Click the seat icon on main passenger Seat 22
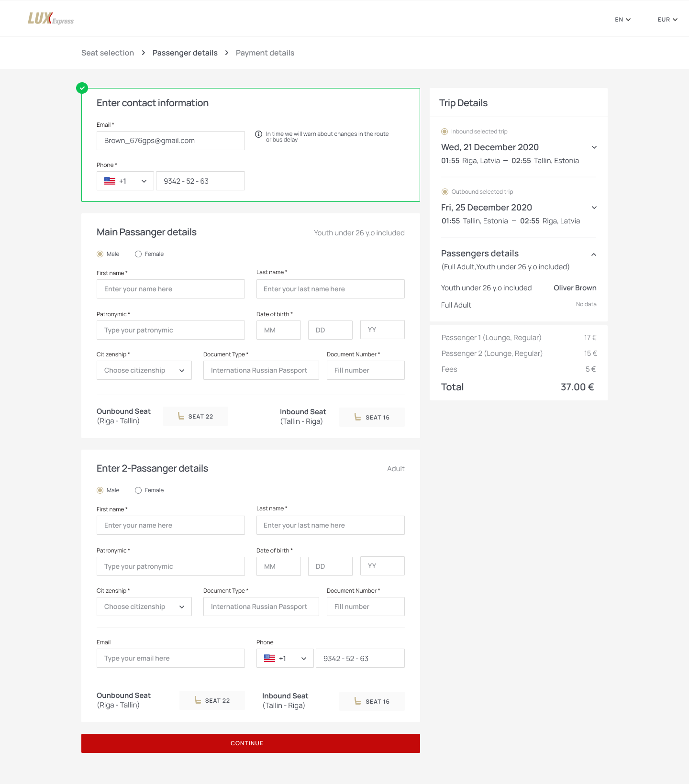The height and width of the screenshot is (784, 689). [x=181, y=416]
